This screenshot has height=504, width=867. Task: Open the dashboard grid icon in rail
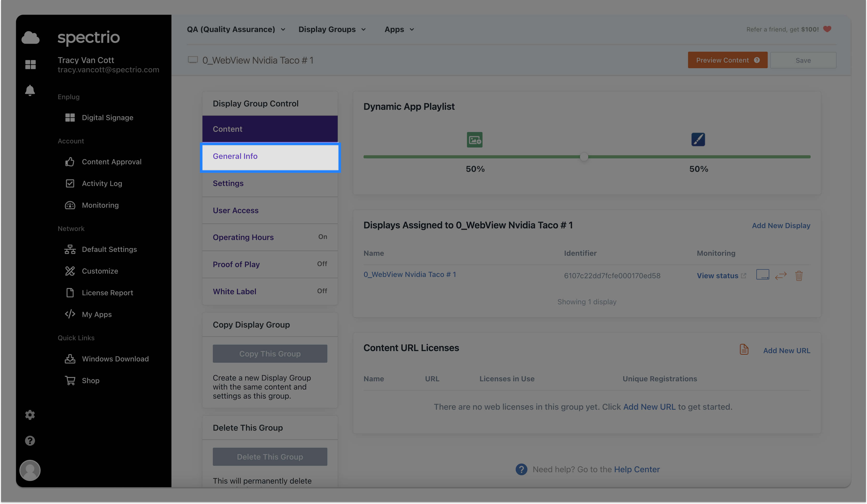pos(30,64)
